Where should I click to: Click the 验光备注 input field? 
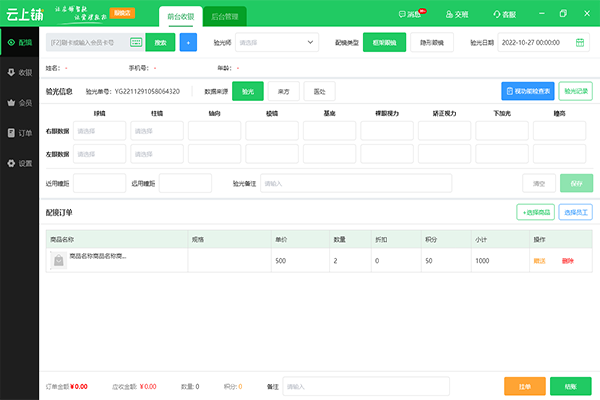pyautogui.click(x=356, y=183)
